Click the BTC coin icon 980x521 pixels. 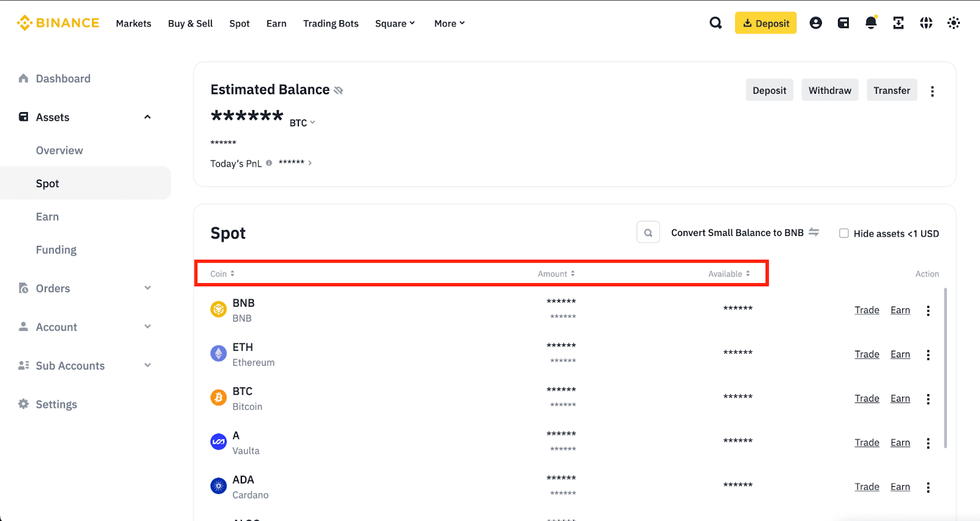click(219, 398)
